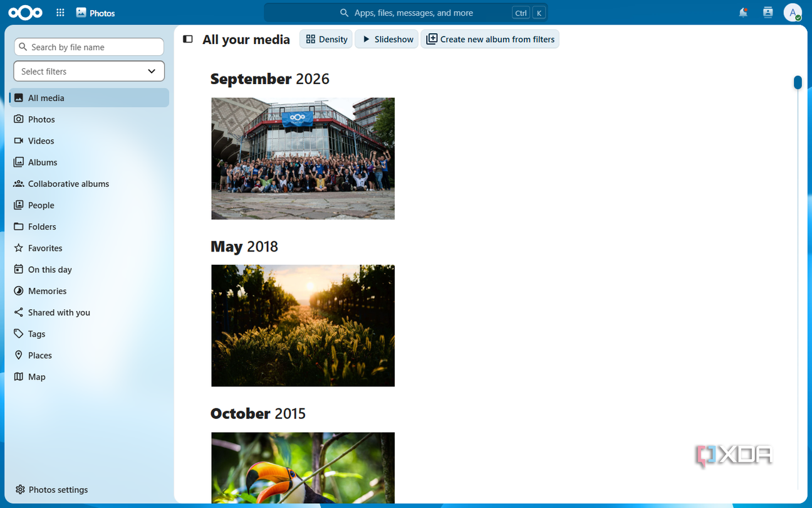
Task: Click the On this day calendar icon
Action: pos(19,270)
